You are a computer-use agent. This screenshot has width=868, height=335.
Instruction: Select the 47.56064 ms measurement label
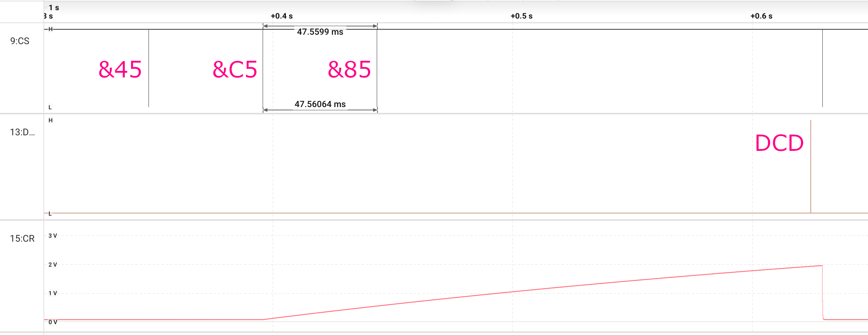pos(320,104)
